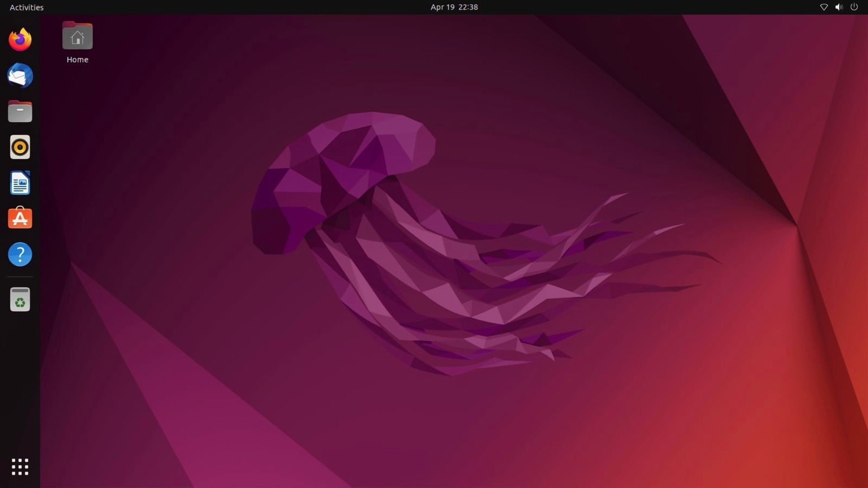Open Thunderbird Mail from the dock
The height and width of the screenshot is (488, 868).
click(x=20, y=75)
